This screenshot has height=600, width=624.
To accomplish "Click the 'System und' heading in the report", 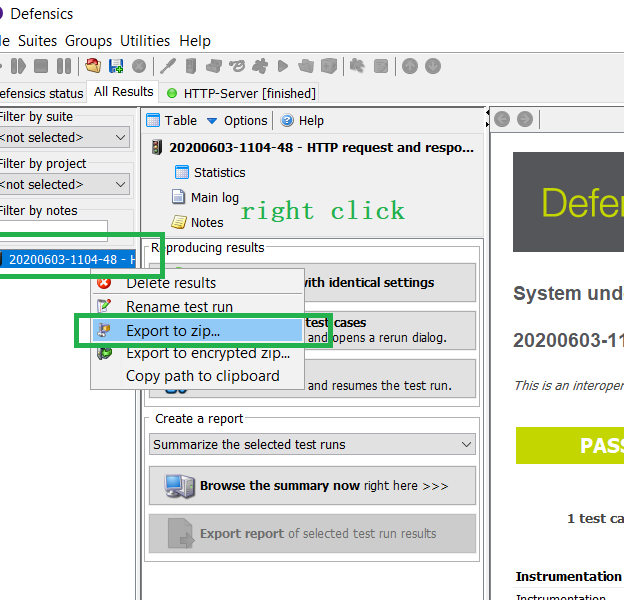I will [568, 293].
